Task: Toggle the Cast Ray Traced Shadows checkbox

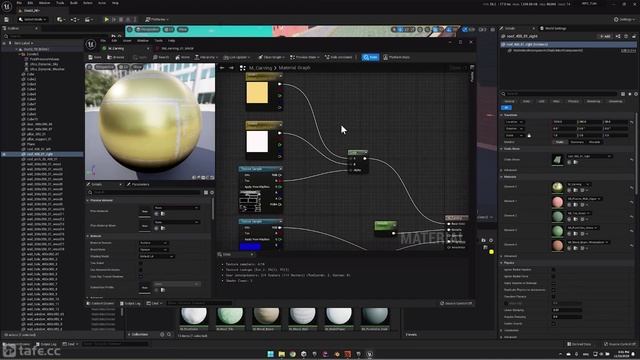Action: pyautogui.click(x=141, y=276)
